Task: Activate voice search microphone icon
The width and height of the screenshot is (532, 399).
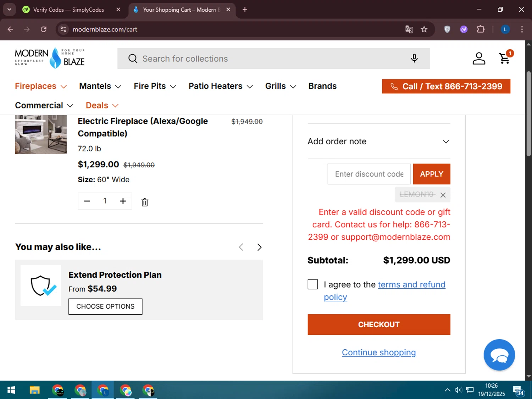Action: click(x=414, y=59)
